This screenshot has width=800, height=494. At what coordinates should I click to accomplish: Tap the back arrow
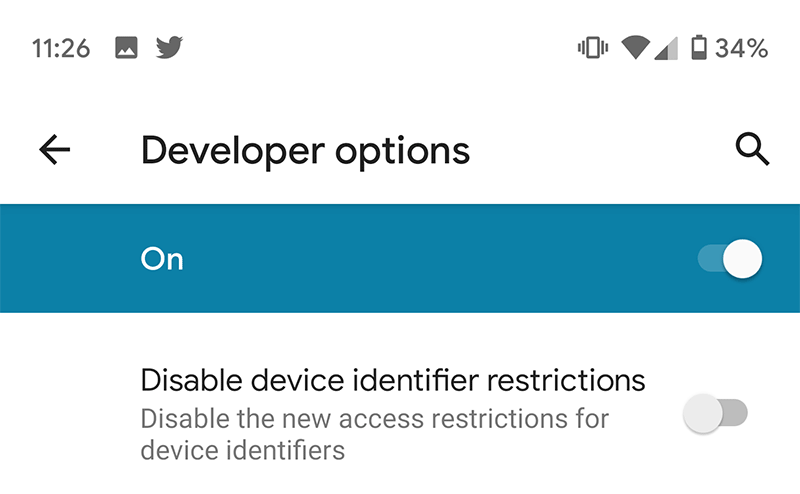pos(55,150)
